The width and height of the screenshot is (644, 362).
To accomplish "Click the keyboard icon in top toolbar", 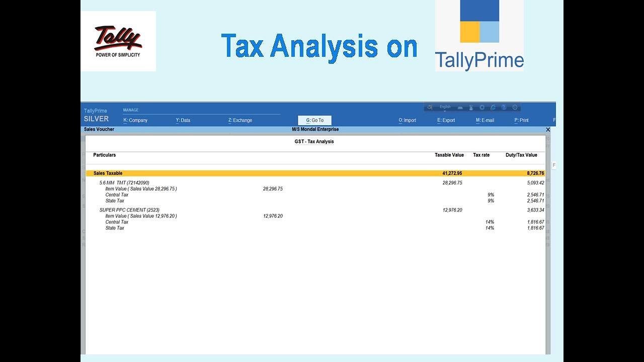I will pyautogui.click(x=460, y=108).
